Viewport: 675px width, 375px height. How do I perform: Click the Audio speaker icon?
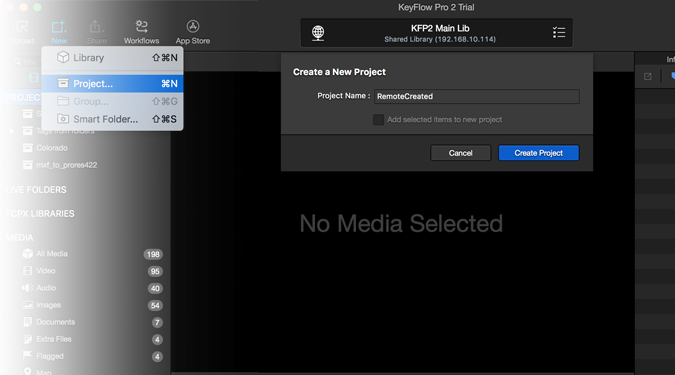tap(28, 288)
